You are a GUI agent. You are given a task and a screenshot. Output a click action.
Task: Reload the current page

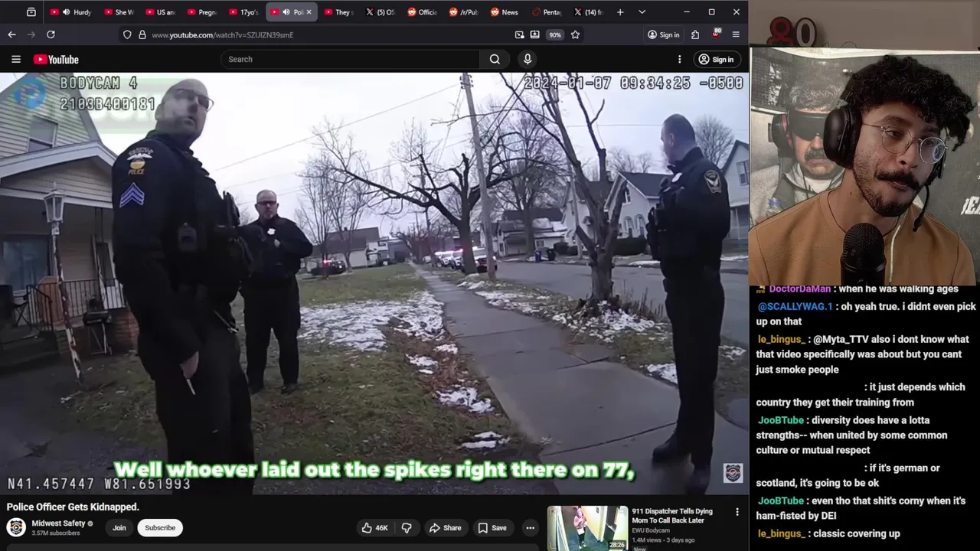(51, 34)
